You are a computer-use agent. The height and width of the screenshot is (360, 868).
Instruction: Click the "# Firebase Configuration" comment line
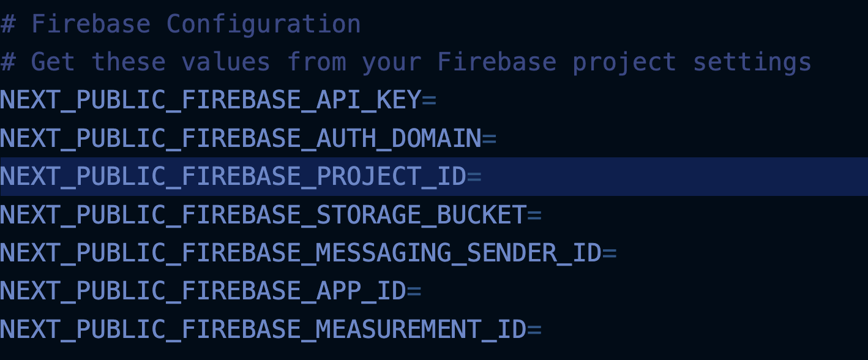[181, 24]
